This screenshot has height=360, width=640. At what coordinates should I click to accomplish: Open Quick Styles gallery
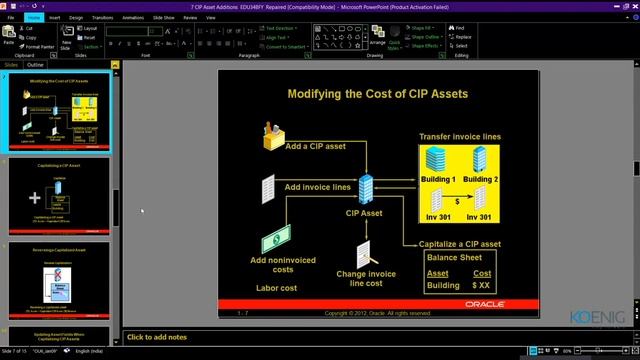click(394, 38)
